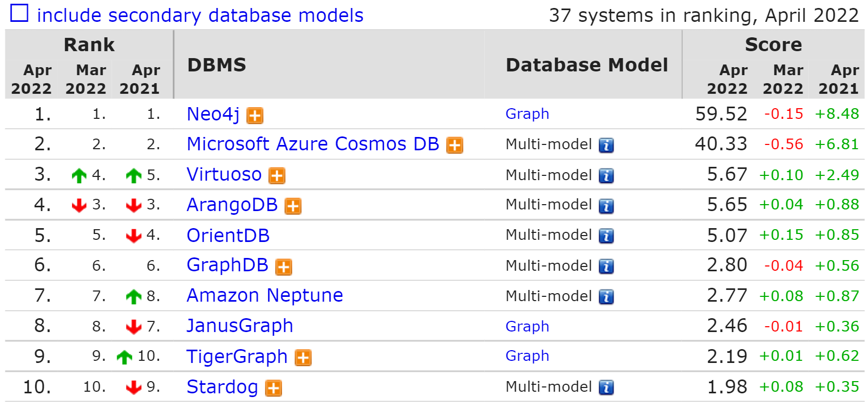Click the orange plus icon next to GraphDB

pos(283,267)
